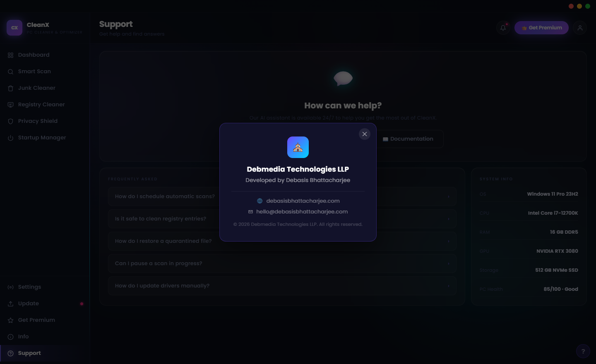Screen dimensions: 596x364
Task: Expand 'Can I pause a scan in progress?'
Action: tap(282, 263)
